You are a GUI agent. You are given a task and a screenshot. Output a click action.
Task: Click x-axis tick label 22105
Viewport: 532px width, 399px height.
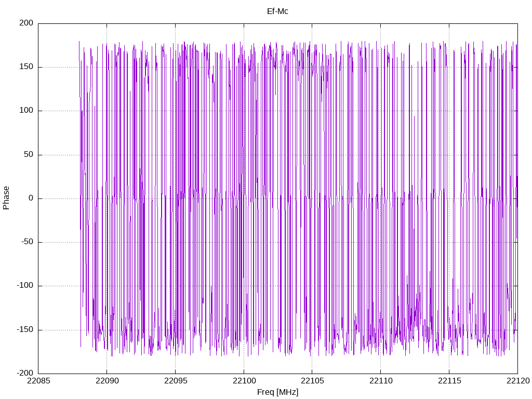(312, 381)
